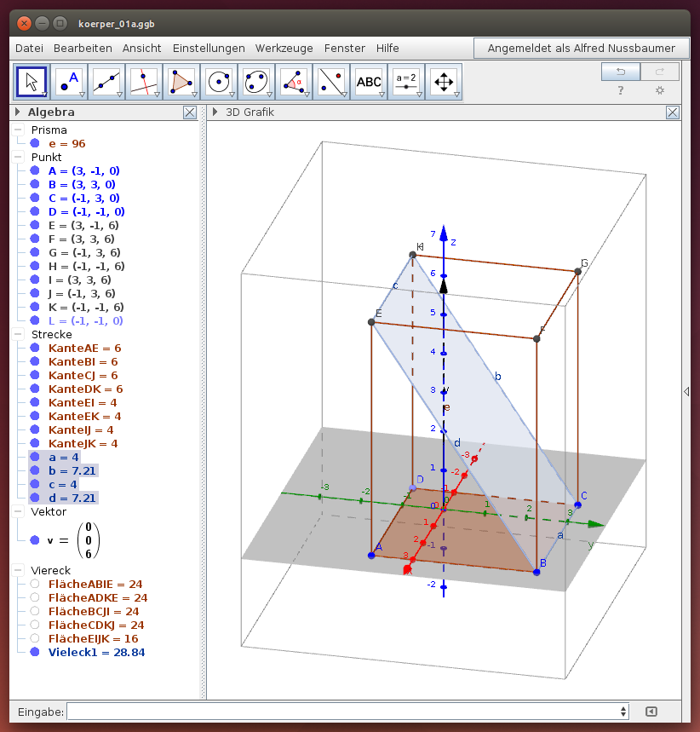This screenshot has width=700, height=732.
Task: Select KanteAE = 6 in Algebra list
Action: (85, 349)
